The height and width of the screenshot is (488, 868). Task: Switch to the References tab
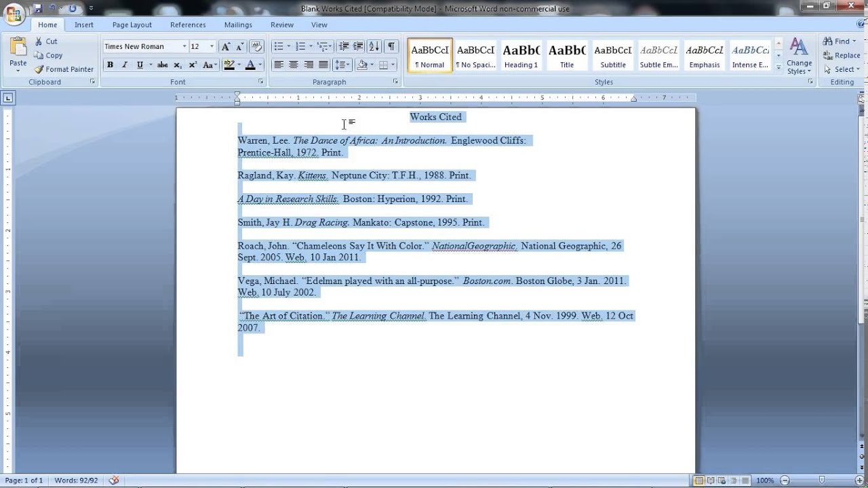coord(188,25)
